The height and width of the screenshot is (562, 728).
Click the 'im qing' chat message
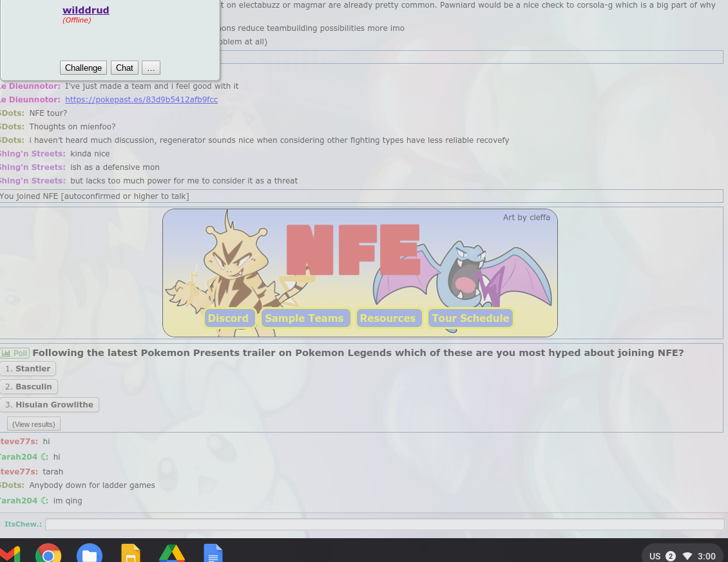point(68,501)
